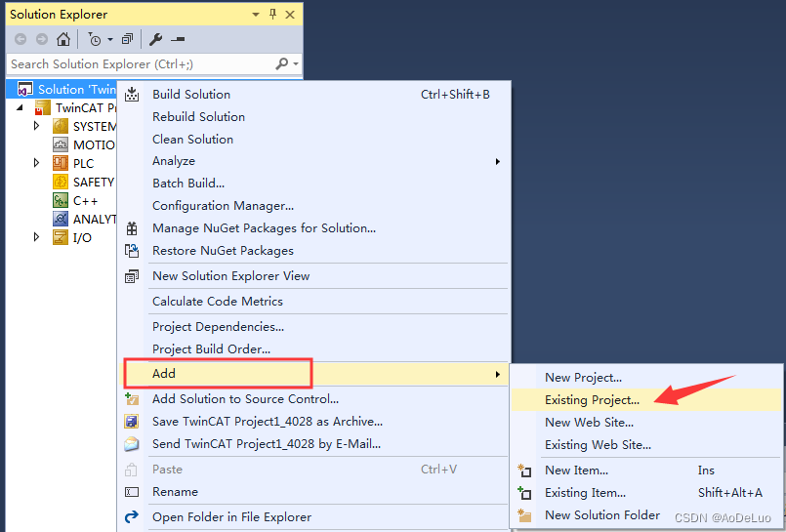Open the Solution Explorer window position dropdown

point(256,15)
